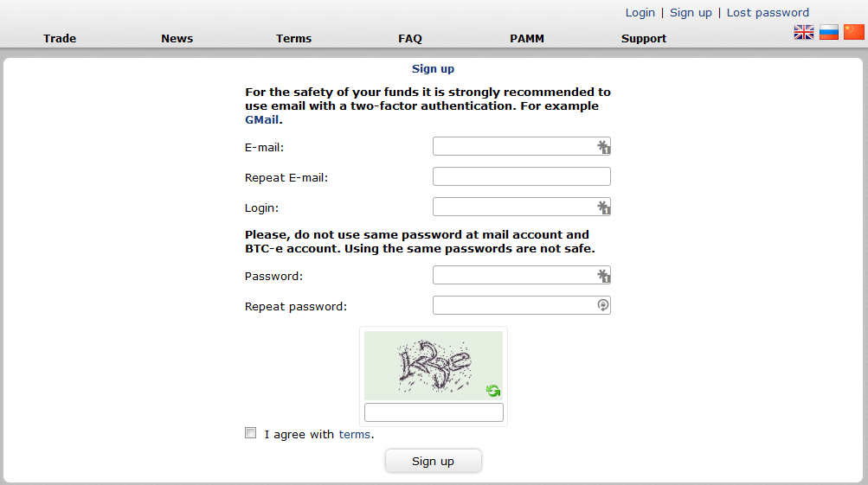
Task: Click the captcha text entry box
Action: point(434,412)
